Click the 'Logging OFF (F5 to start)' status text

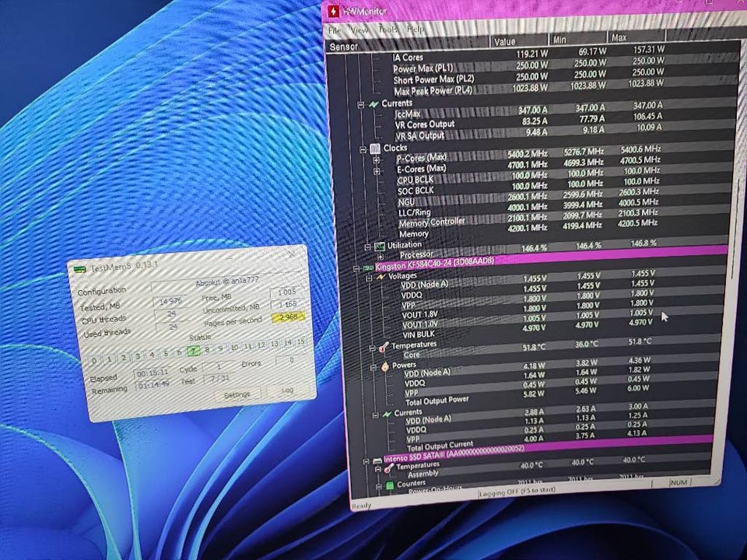click(517, 492)
